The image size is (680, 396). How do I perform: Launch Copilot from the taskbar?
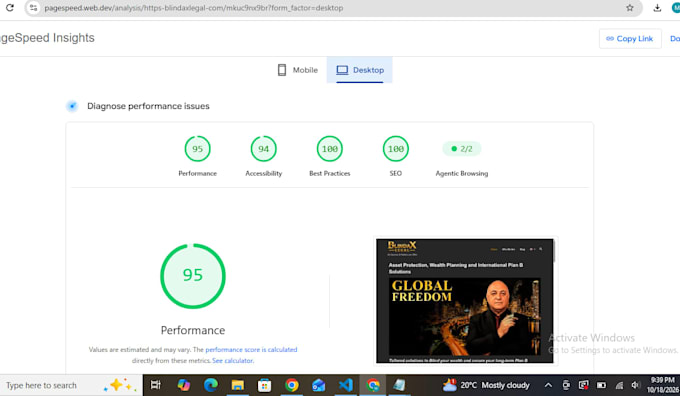[x=183, y=385]
